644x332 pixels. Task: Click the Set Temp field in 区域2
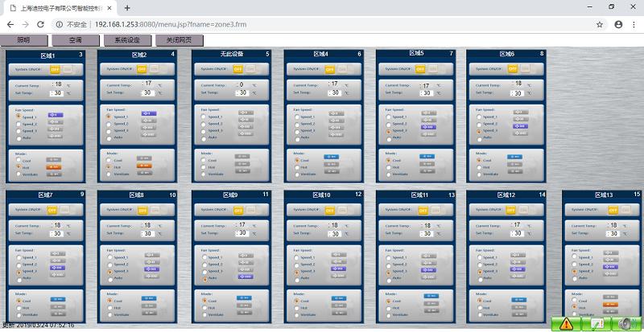pyautogui.click(x=147, y=92)
